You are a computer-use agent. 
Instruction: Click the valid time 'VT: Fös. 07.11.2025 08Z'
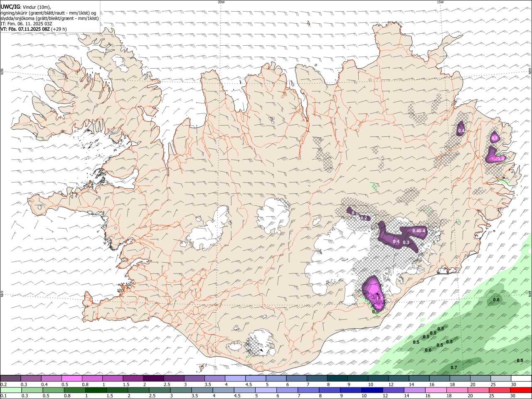tap(25, 29)
